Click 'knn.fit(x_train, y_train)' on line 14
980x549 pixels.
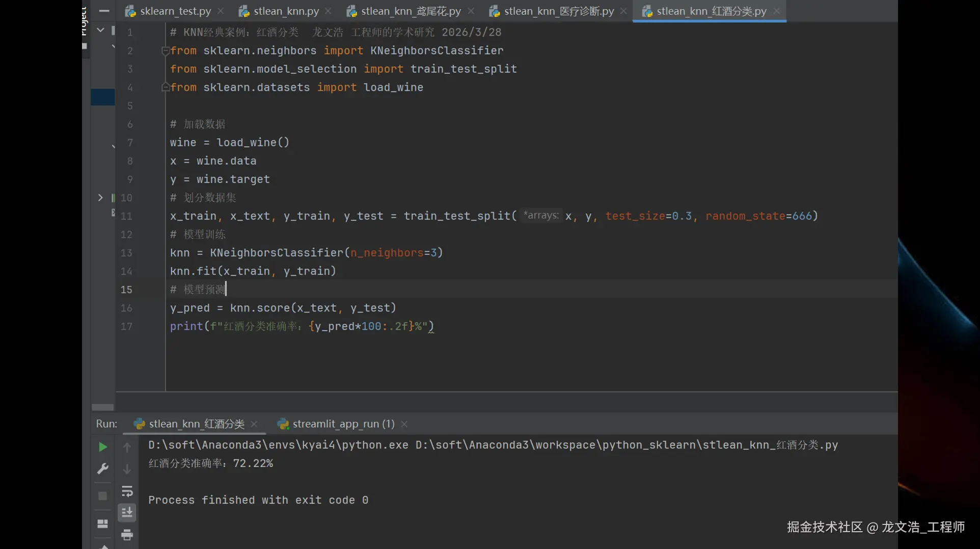tap(253, 271)
